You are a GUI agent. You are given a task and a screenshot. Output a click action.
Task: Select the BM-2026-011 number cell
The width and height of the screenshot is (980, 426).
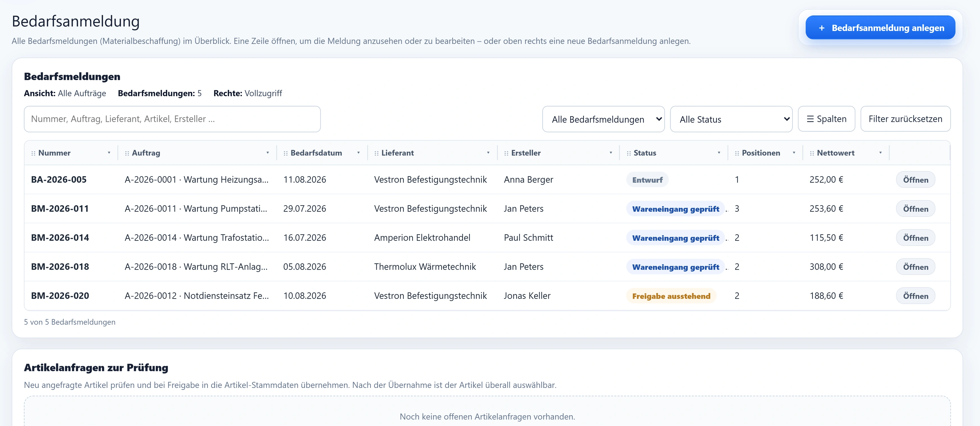coord(60,208)
